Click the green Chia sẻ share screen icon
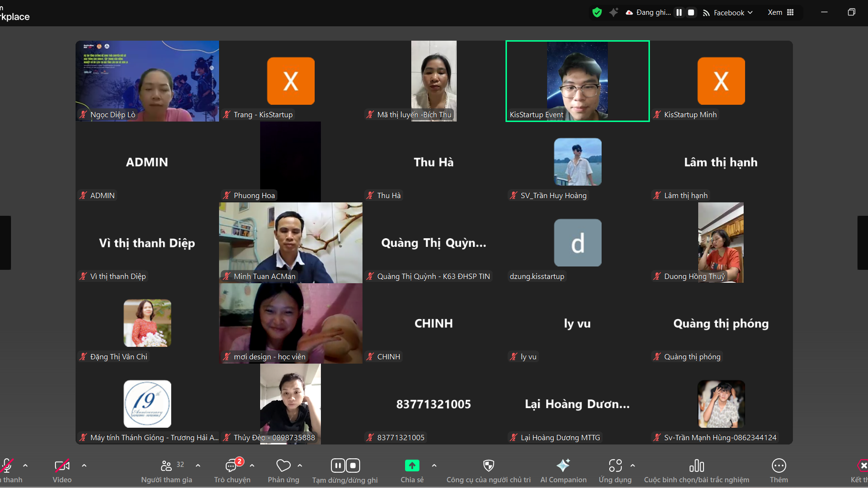 click(x=412, y=466)
